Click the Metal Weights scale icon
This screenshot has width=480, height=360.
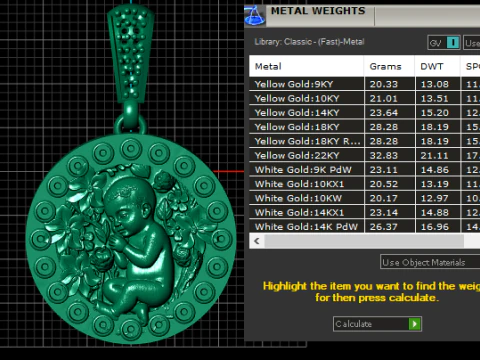(255, 15)
